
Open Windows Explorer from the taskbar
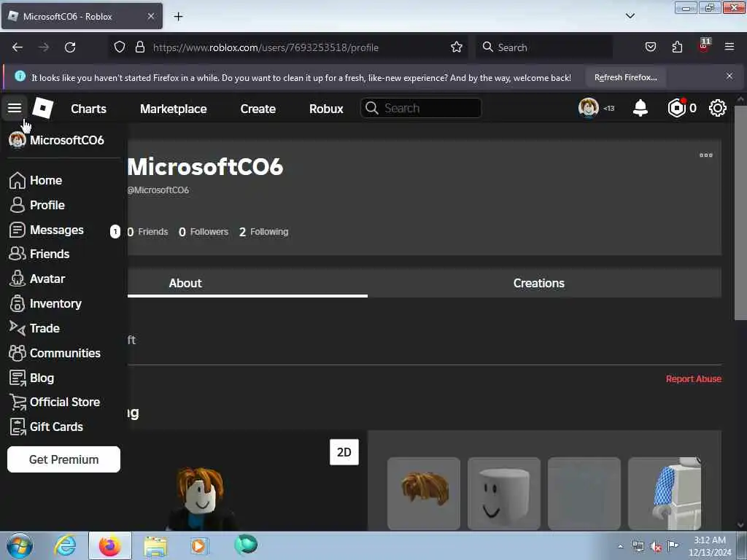coord(155,545)
